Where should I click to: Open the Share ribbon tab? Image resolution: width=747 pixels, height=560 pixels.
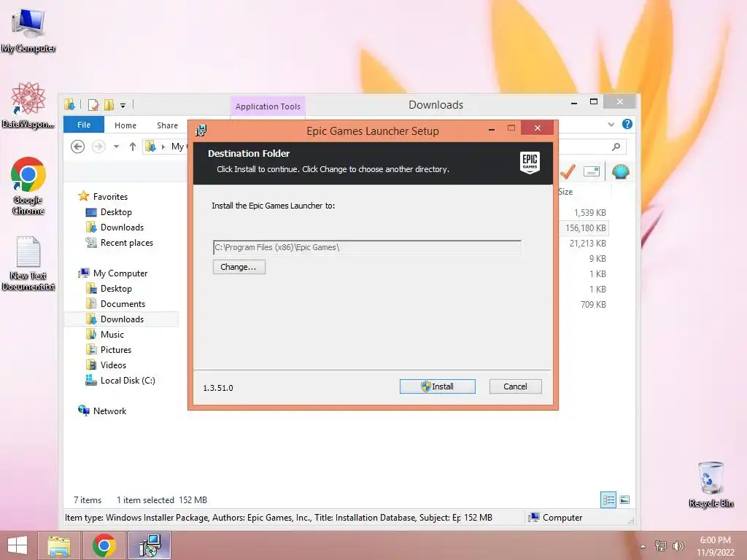click(x=167, y=125)
